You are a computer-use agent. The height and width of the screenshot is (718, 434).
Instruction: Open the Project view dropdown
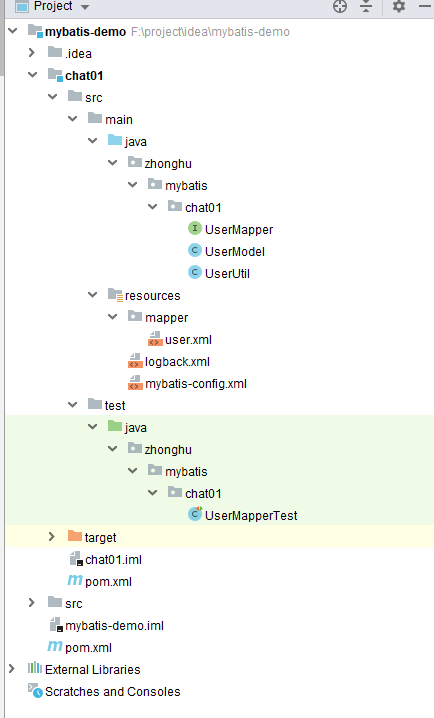85,7
